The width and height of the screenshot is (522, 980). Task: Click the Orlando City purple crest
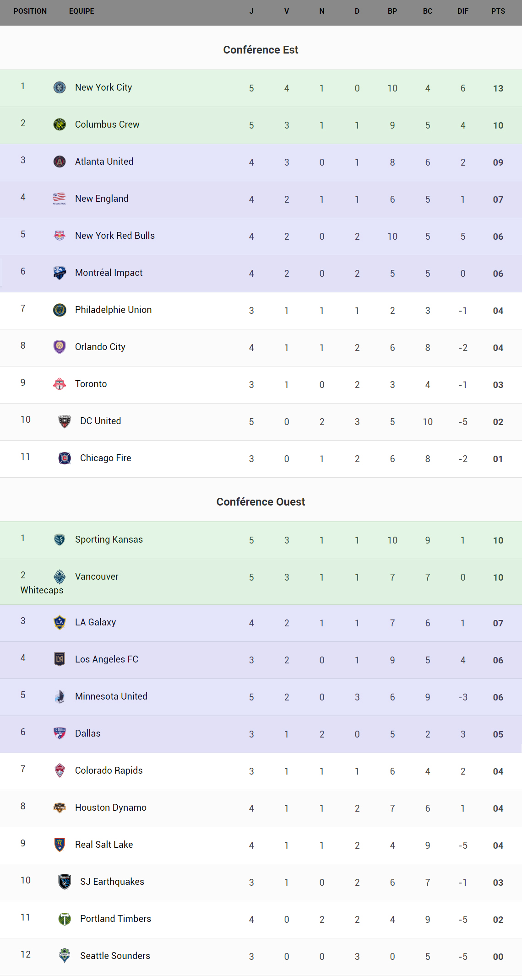click(60, 347)
